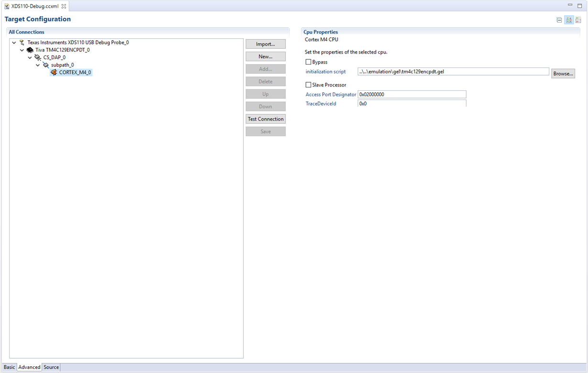The image size is (588, 373).
Task: Click the initialization script label link
Action: pyautogui.click(x=326, y=72)
